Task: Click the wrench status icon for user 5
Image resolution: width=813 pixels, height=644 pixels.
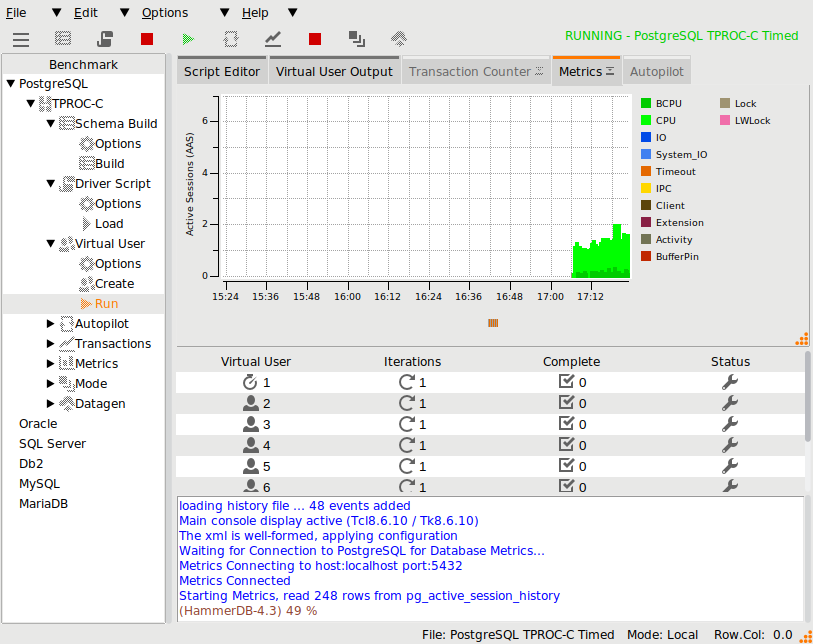Action: click(730, 466)
